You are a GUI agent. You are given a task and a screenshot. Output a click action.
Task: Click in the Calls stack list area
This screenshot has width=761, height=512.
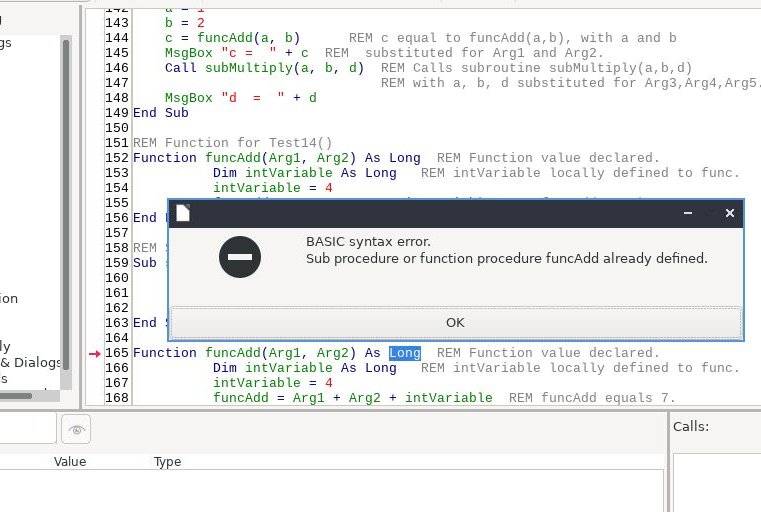pos(717,482)
